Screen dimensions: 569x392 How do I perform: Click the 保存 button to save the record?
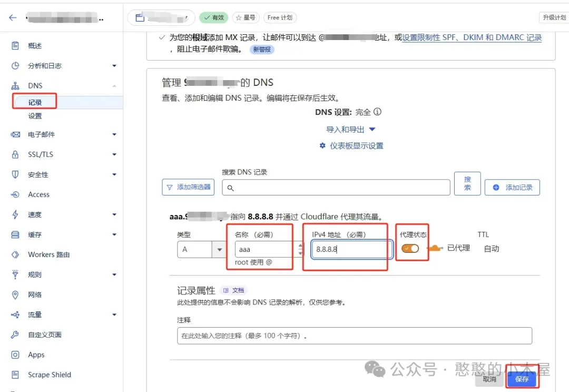[522, 378]
